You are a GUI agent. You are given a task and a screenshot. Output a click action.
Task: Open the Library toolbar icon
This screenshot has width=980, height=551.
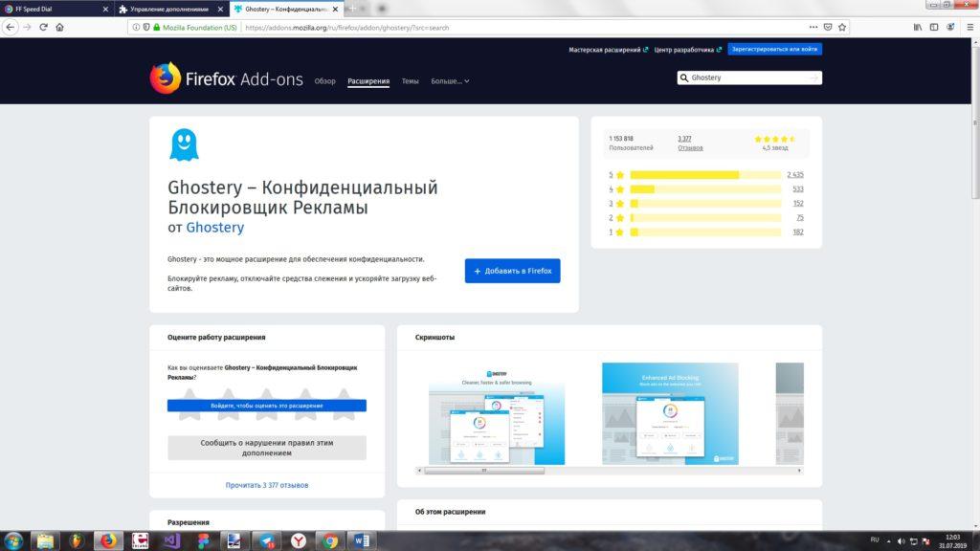[x=918, y=27]
